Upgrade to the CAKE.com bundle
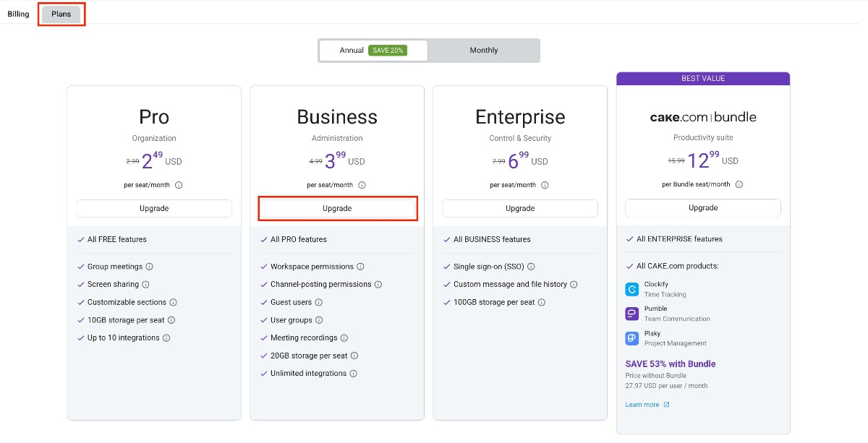868x443 pixels. tap(703, 207)
